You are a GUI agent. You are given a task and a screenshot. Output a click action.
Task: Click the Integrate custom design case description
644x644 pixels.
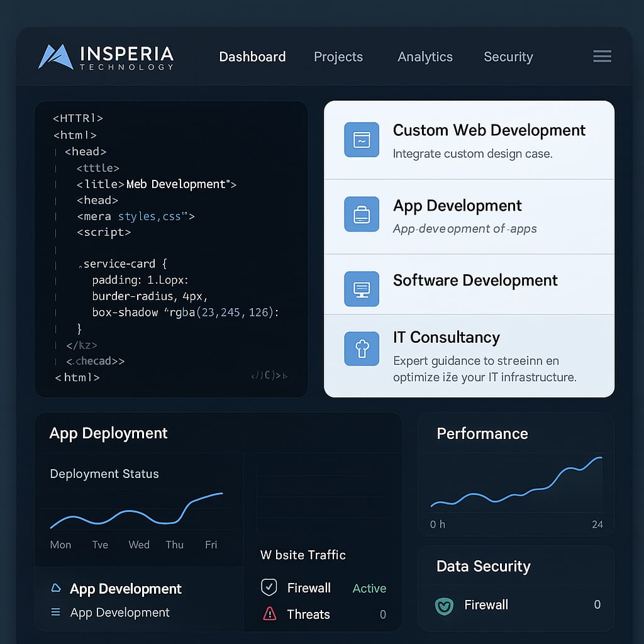(473, 153)
